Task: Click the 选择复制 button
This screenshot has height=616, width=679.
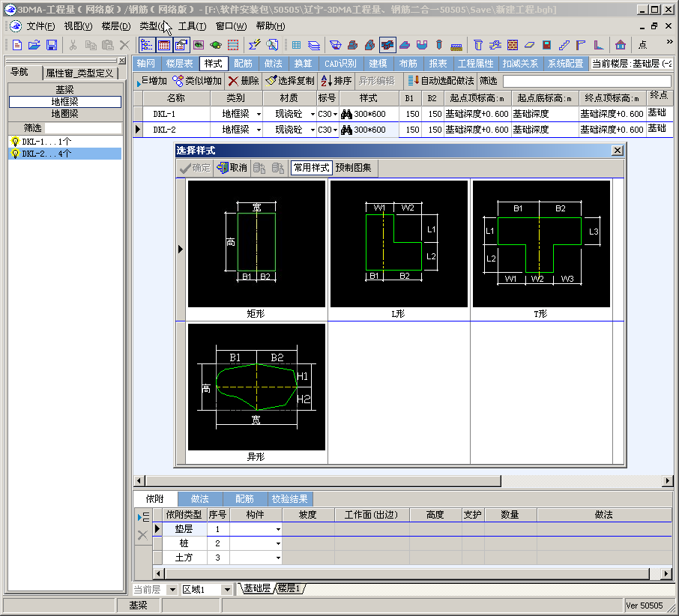Action: [x=290, y=81]
